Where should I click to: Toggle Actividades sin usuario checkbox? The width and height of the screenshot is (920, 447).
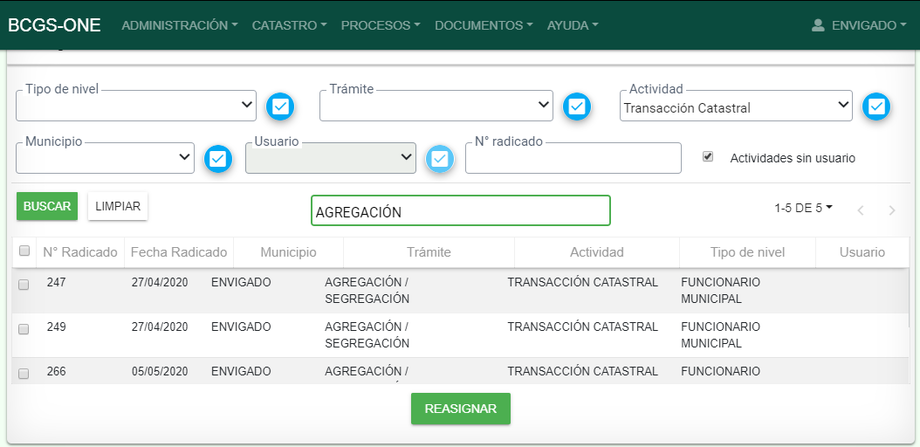click(708, 157)
